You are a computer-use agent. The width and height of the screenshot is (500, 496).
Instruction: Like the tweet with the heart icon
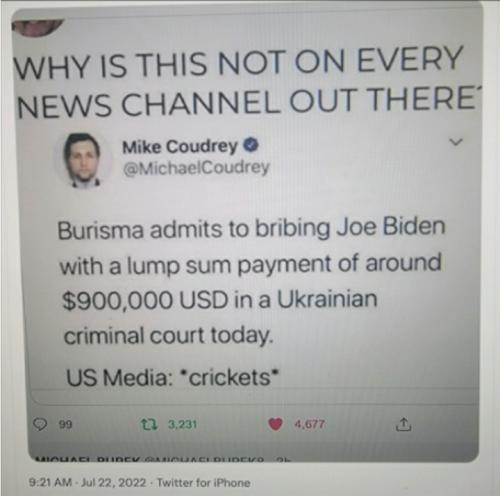click(275, 424)
